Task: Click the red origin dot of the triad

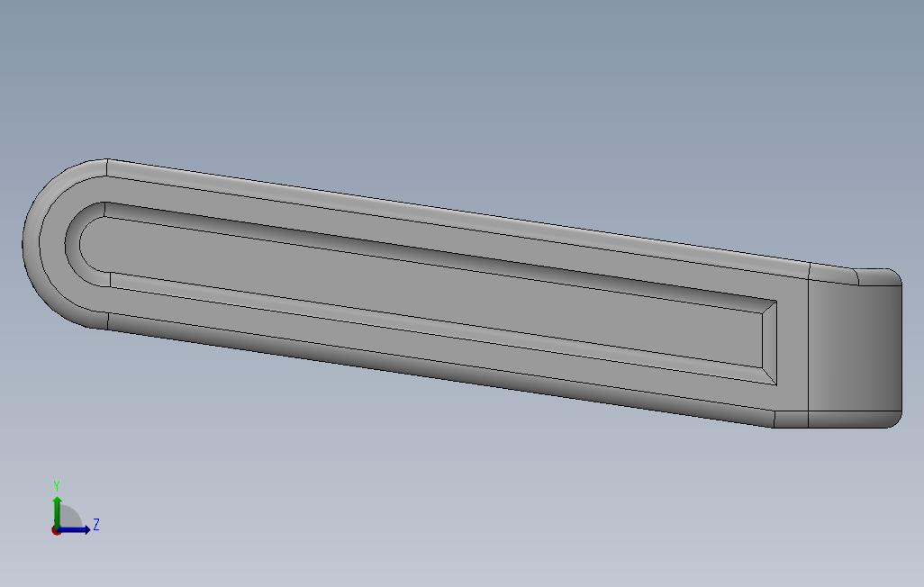Action: [56, 531]
